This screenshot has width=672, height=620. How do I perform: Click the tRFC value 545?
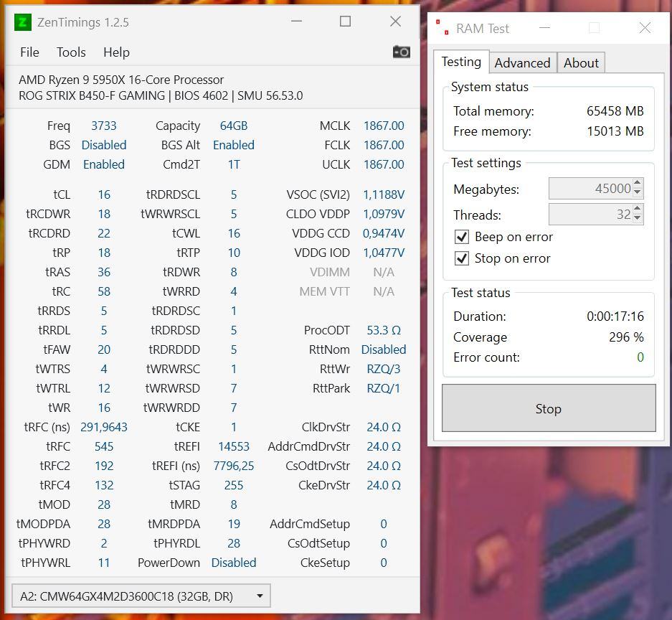coord(104,446)
